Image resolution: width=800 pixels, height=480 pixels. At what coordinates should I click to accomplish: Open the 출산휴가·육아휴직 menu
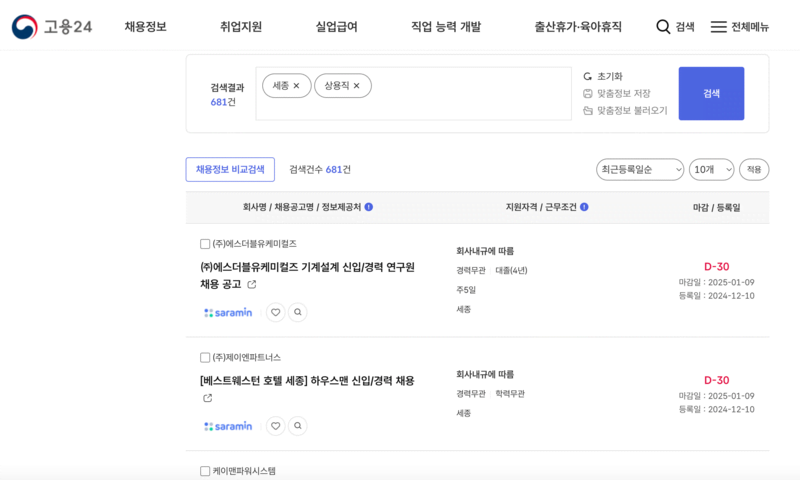tap(578, 27)
